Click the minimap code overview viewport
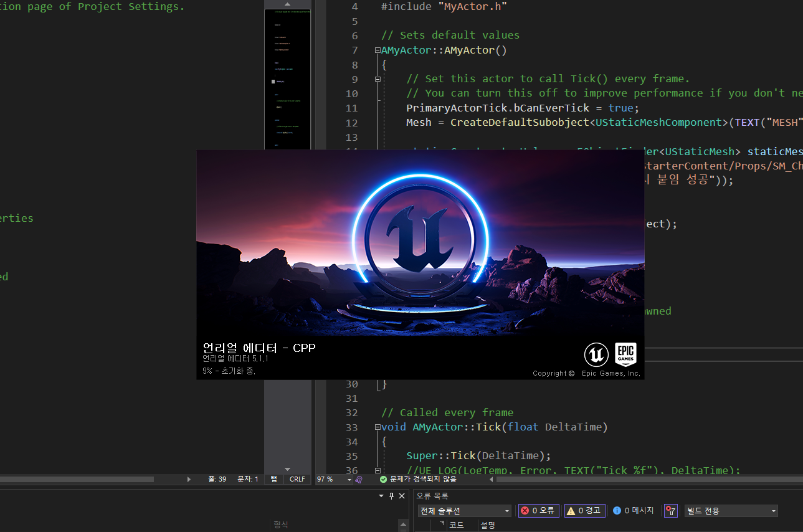The image size is (803, 532). [x=287, y=78]
